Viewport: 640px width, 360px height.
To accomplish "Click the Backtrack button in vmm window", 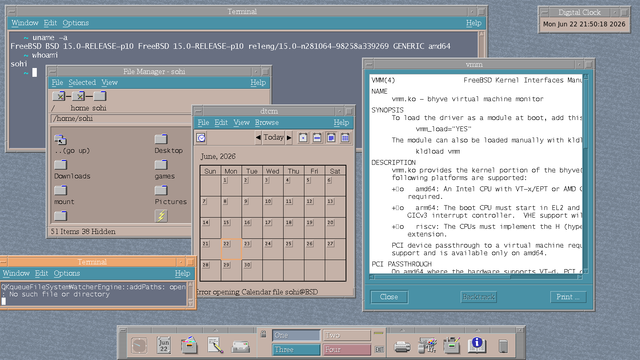I will [x=478, y=297].
